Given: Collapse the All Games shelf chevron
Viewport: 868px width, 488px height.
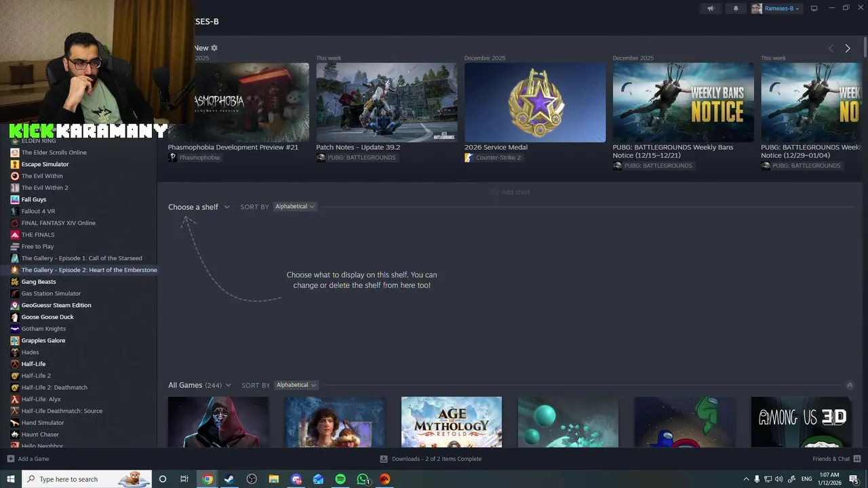Looking at the screenshot, I should 849,385.
